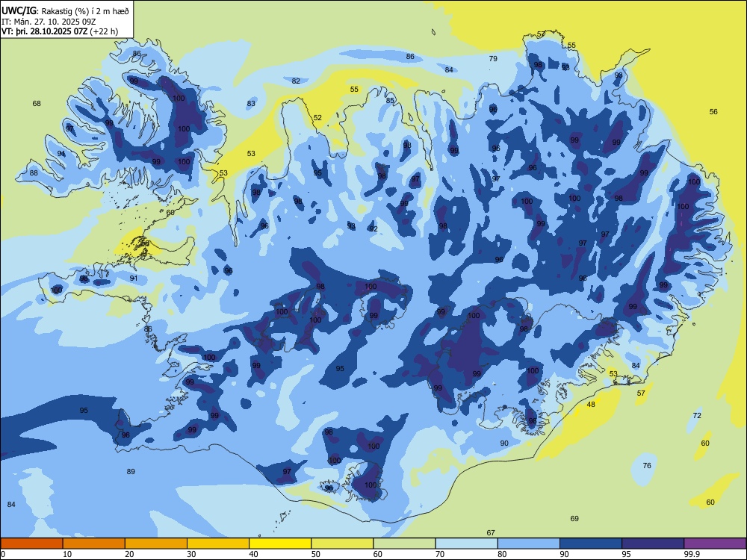Click the '70' legend scale label
Image resolution: width=747 pixels, height=560 pixels.
click(440, 554)
